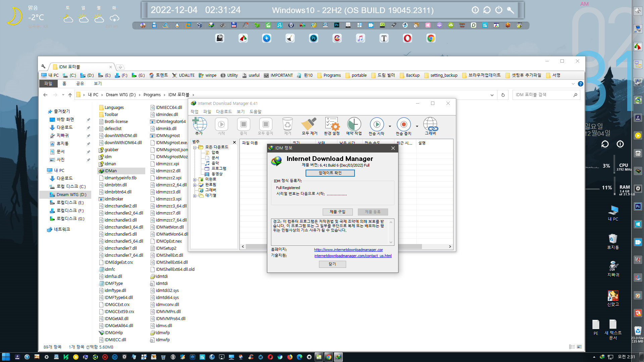Open the IDM Grabber globe icon

pyautogui.click(x=430, y=126)
